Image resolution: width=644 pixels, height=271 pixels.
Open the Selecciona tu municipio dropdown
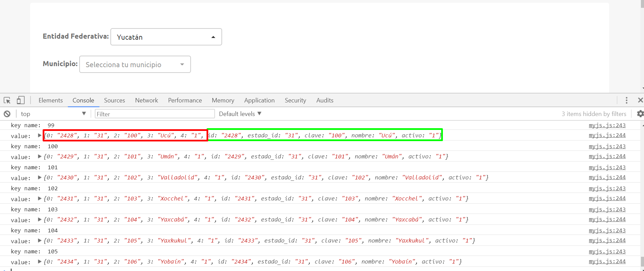point(135,64)
